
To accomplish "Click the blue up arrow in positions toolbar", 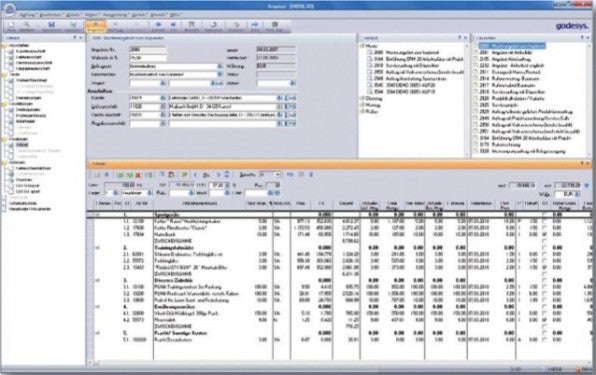I will click(107, 175).
